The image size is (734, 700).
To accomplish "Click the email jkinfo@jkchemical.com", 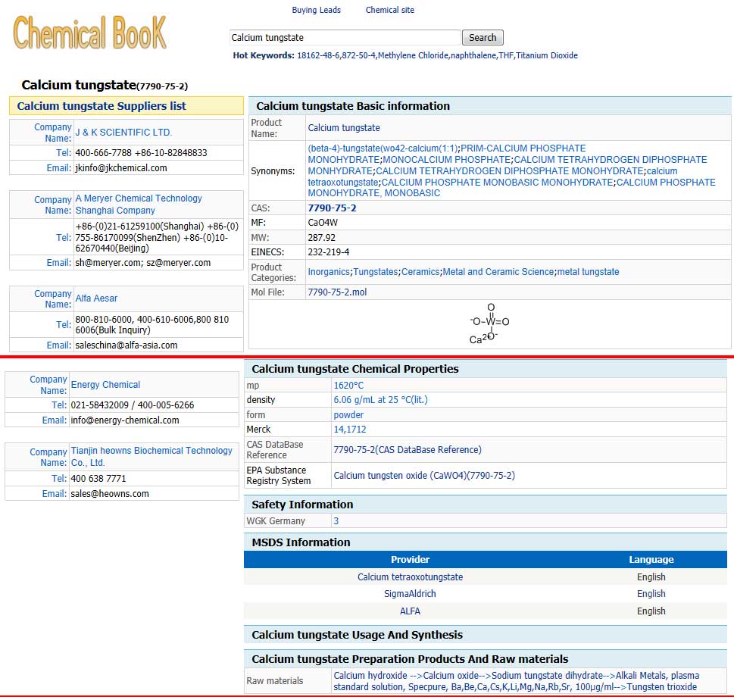I will [x=121, y=167].
